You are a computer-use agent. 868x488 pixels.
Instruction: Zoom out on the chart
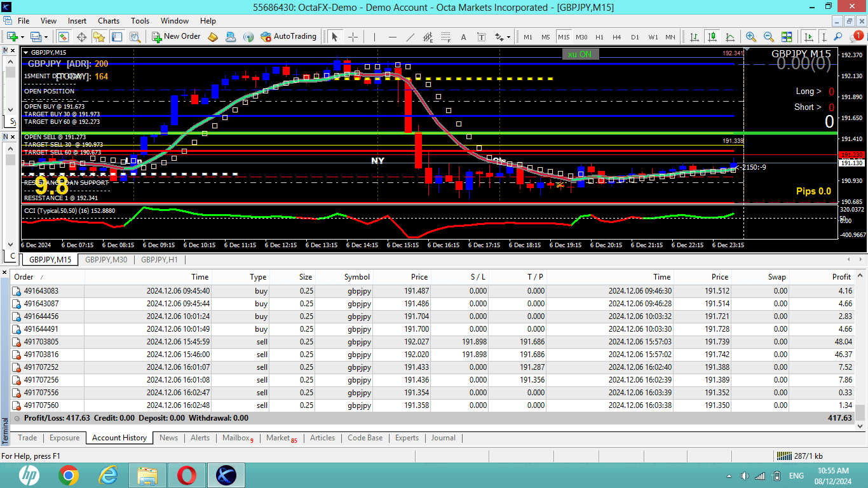[x=769, y=37]
